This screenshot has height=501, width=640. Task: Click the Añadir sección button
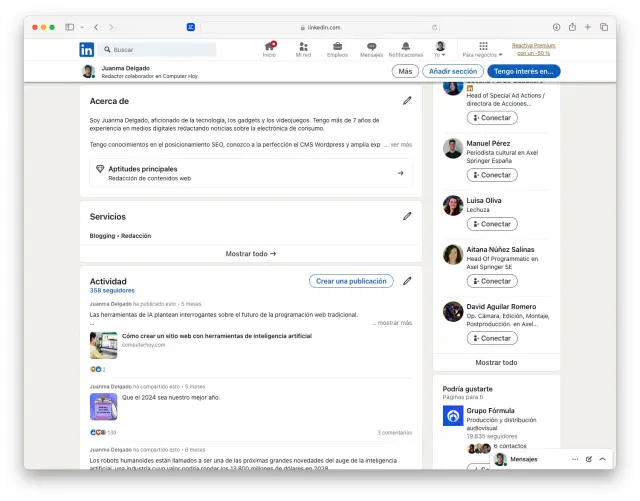[x=452, y=71]
